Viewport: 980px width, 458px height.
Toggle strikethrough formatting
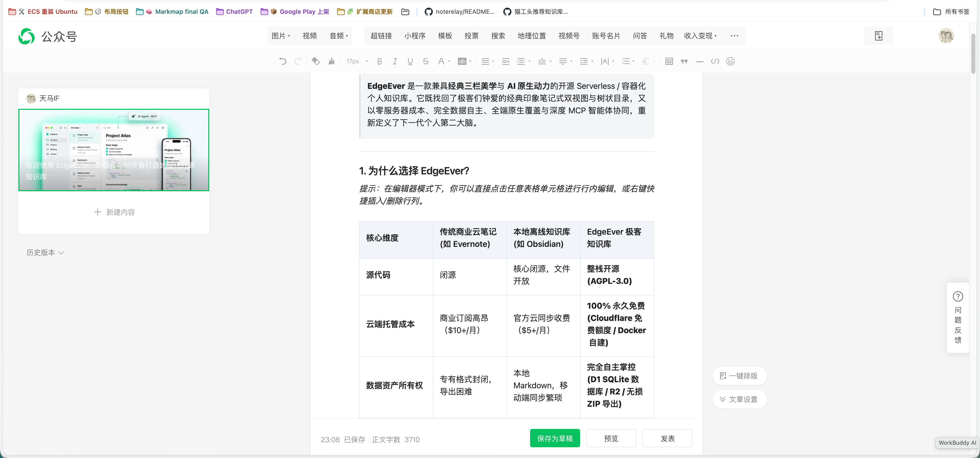click(426, 61)
